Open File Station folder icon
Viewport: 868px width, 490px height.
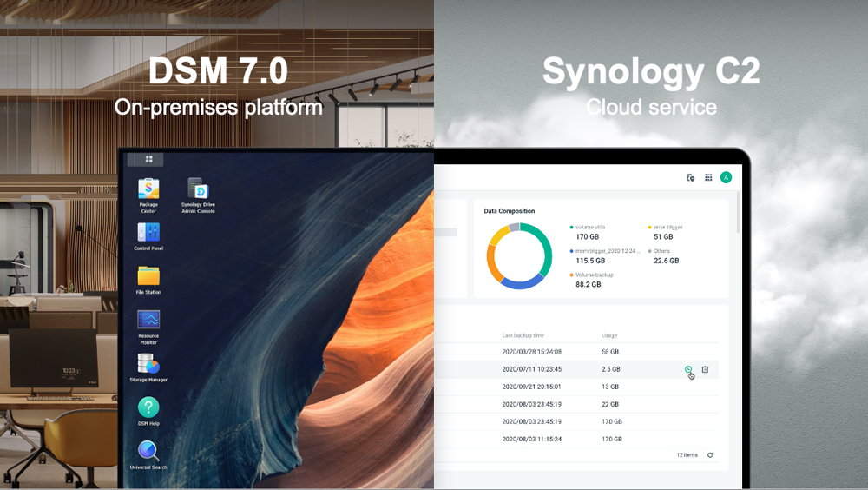(x=148, y=275)
